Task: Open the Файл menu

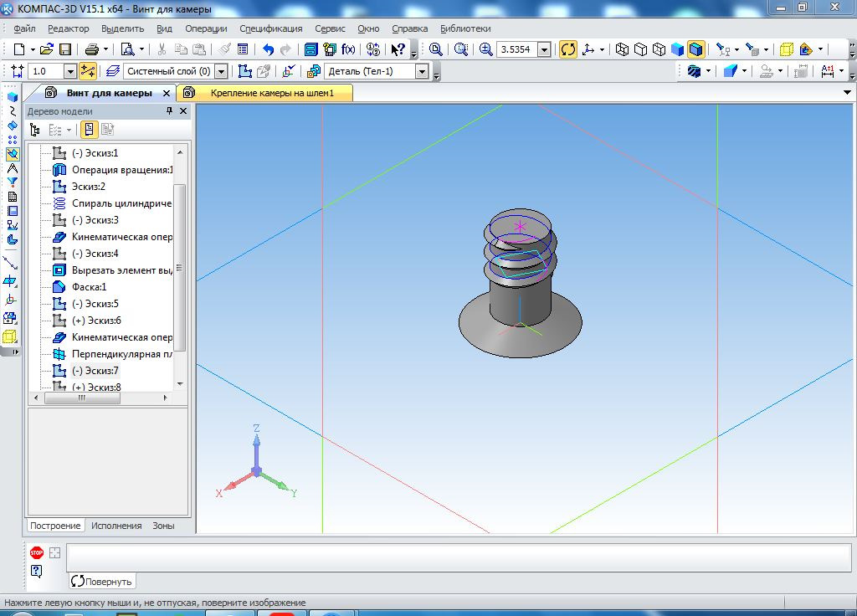Action: [x=24, y=28]
